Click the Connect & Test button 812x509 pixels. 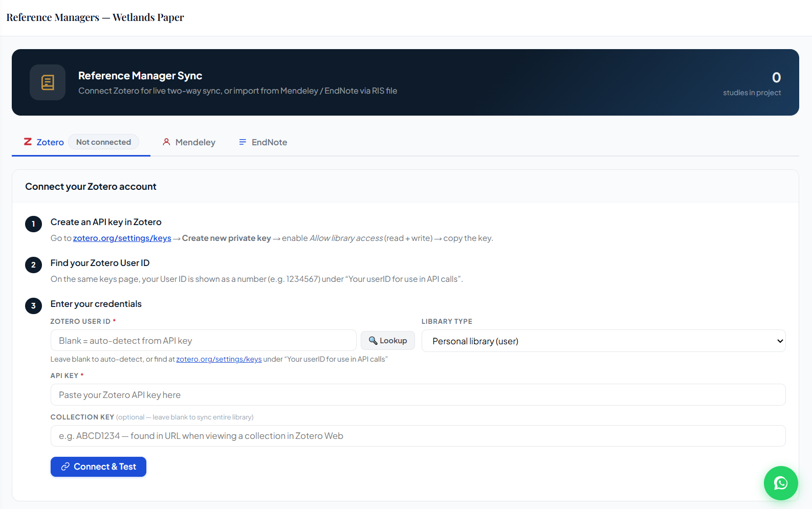coord(98,467)
